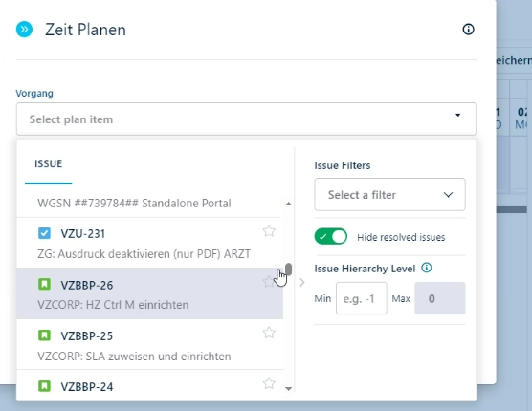
Task: Toggle Hide resolved issues switch
Action: tap(331, 236)
